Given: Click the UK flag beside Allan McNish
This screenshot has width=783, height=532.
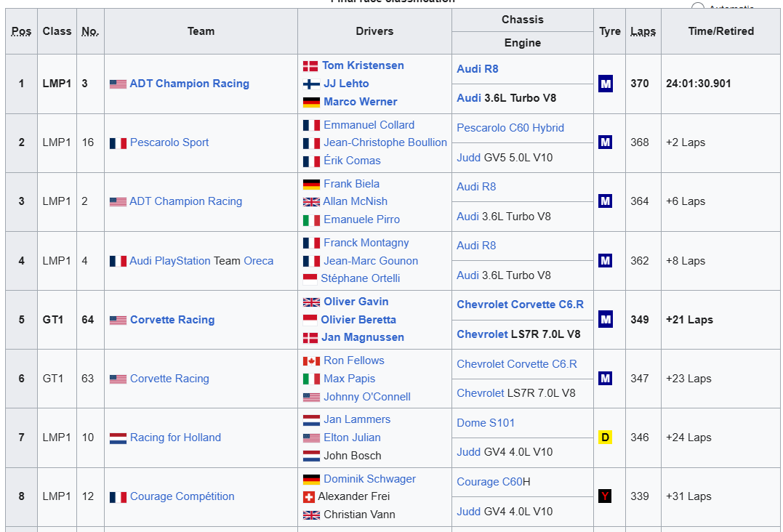Looking at the screenshot, I should 311,202.
